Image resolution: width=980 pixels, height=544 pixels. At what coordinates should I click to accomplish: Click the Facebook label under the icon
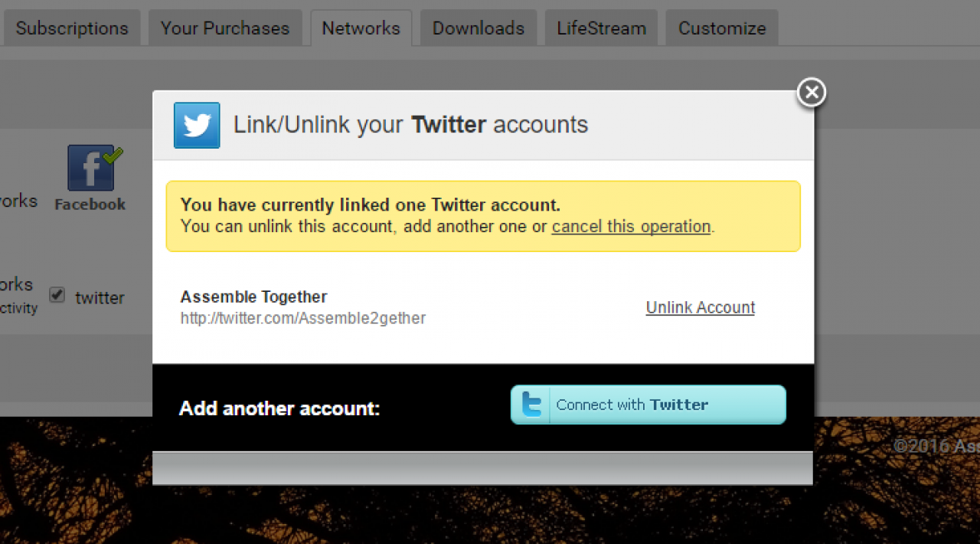[90, 205]
